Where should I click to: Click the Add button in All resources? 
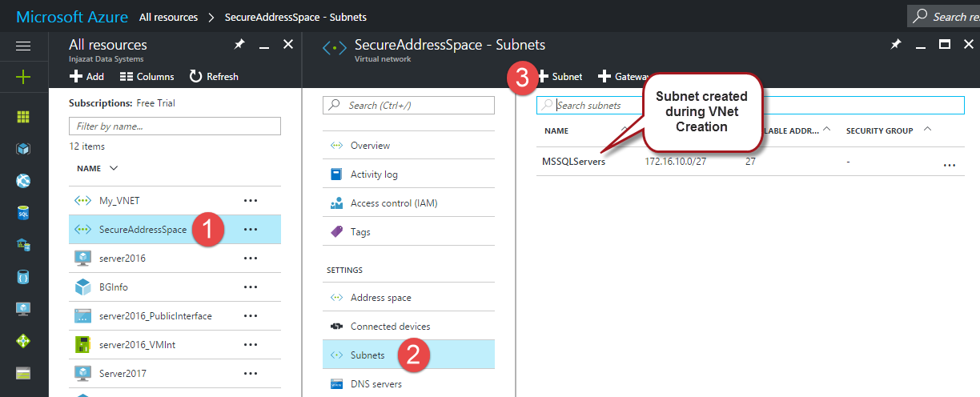pyautogui.click(x=86, y=77)
